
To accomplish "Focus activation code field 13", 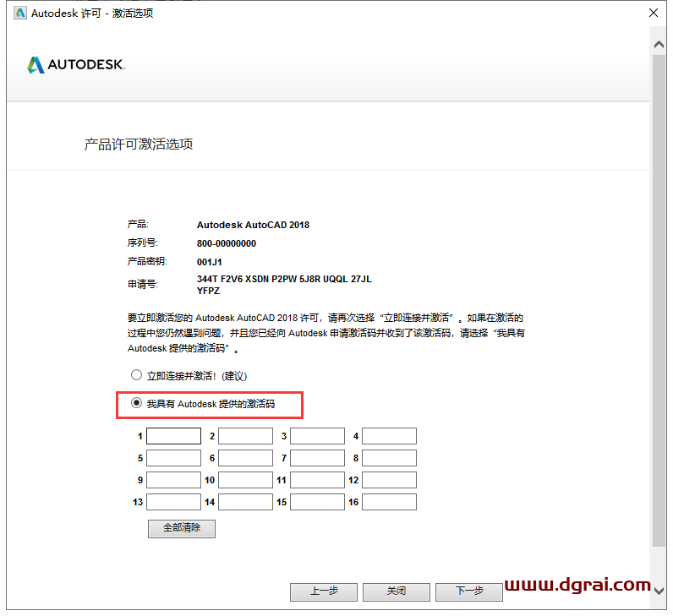I will tap(173, 502).
